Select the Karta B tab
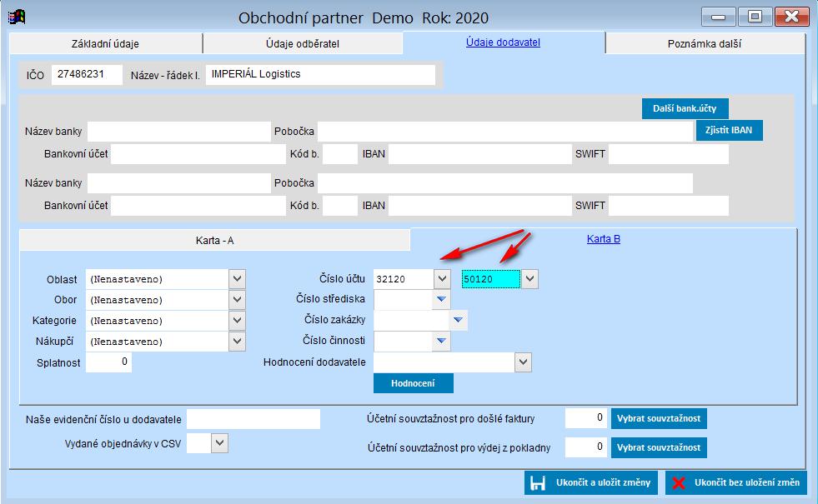Viewport: 818px width, 504px height. (604, 239)
